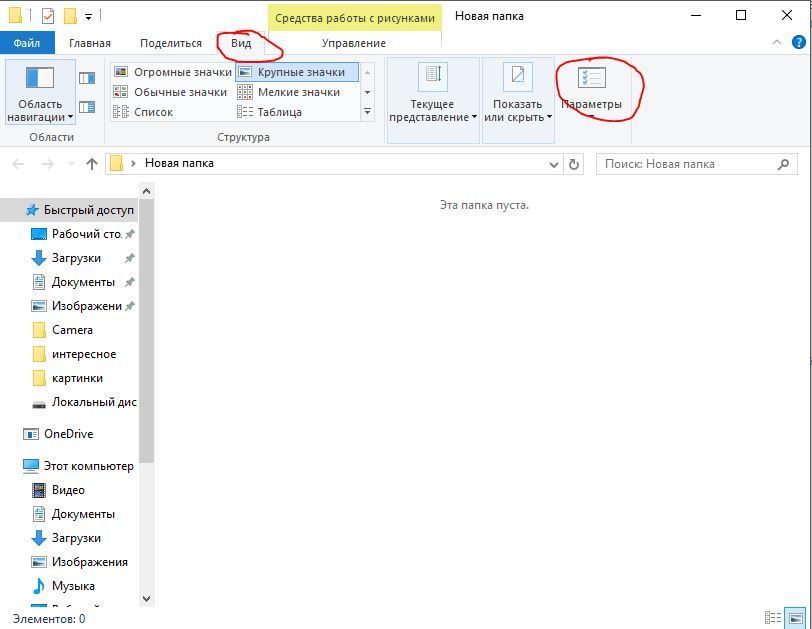
Task: Go up one folder level
Action: [92, 164]
